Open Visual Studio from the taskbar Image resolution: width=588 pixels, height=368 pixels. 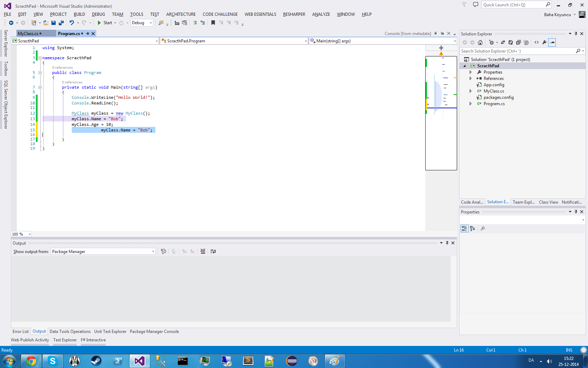[x=140, y=361]
